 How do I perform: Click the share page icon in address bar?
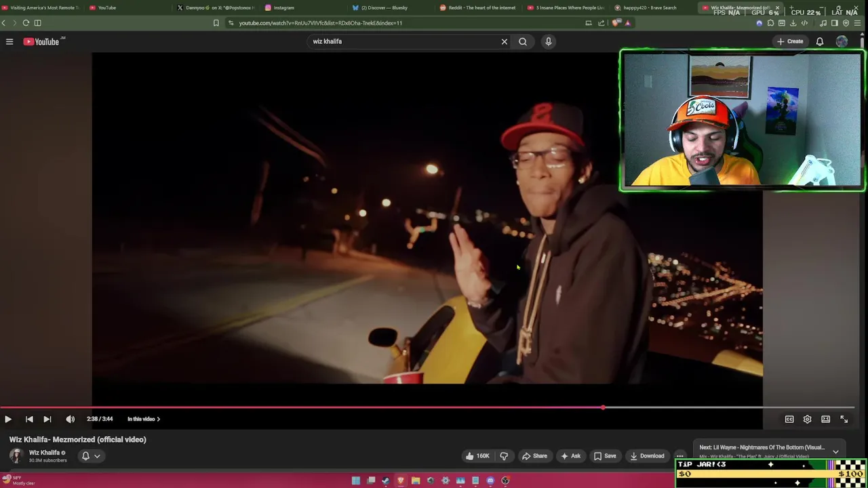coord(601,23)
